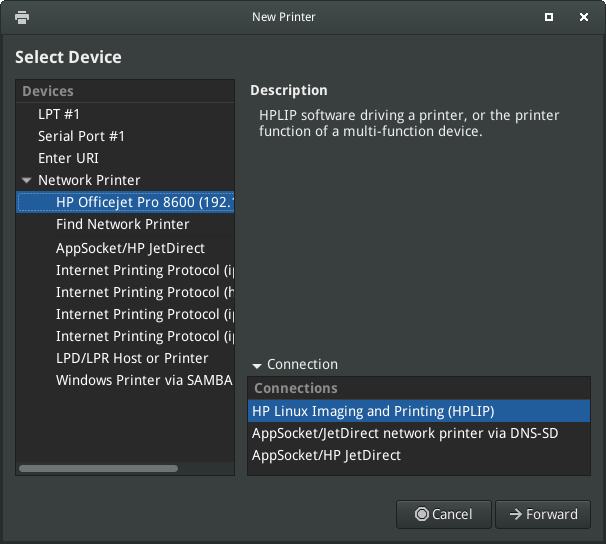Select Serial Port #1 device
This screenshot has height=544, width=606.
click(125, 136)
